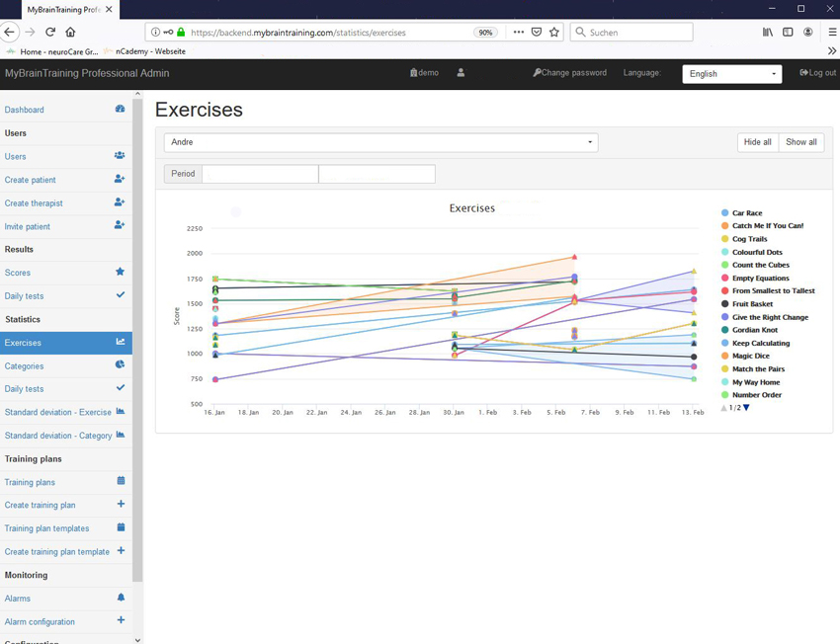
Task: Click the Log out link
Action: pyautogui.click(x=817, y=73)
